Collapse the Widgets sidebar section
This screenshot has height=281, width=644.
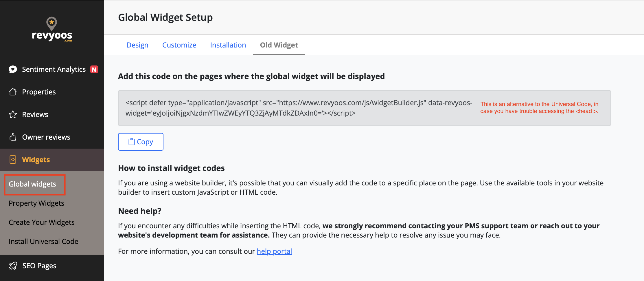coord(36,160)
